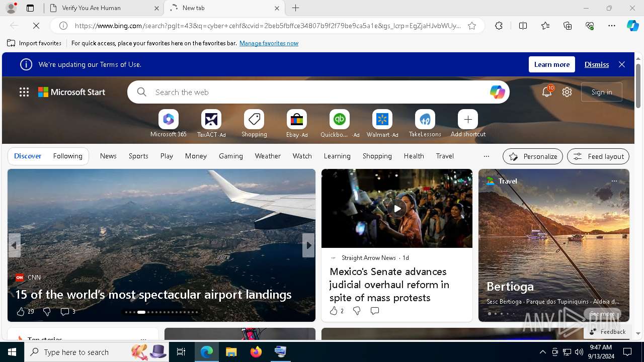Click the Sign in button

click(602, 92)
